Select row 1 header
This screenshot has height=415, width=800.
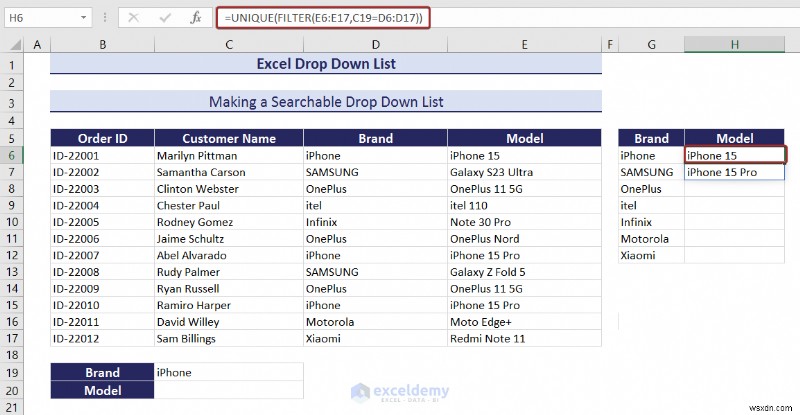click(12, 65)
